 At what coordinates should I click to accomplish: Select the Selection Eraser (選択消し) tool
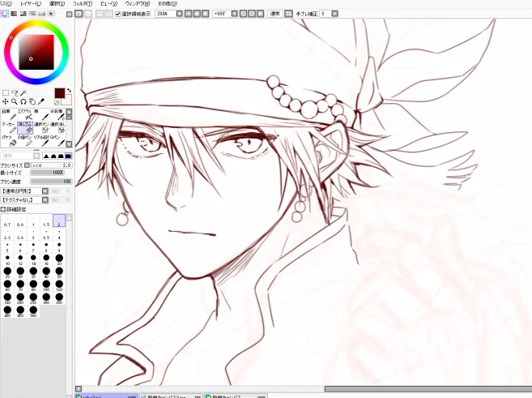click(x=57, y=128)
